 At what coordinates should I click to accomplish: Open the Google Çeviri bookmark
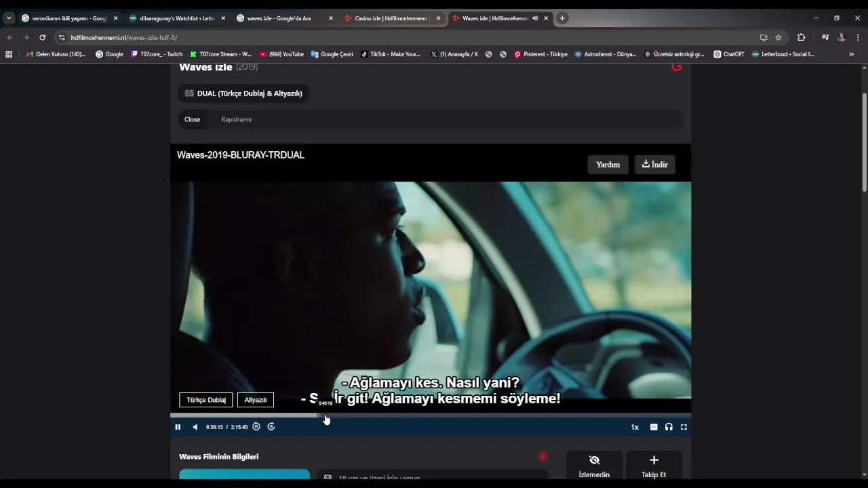coord(332,54)
